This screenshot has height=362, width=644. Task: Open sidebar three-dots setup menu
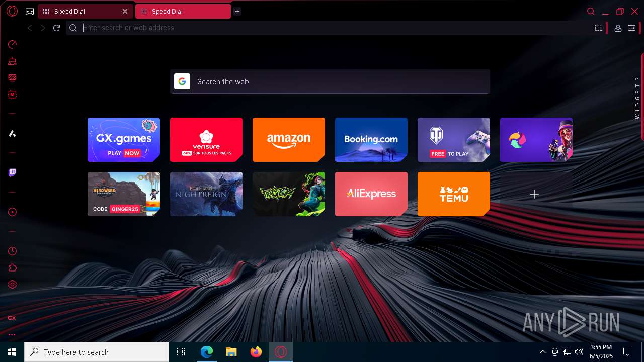12,334
